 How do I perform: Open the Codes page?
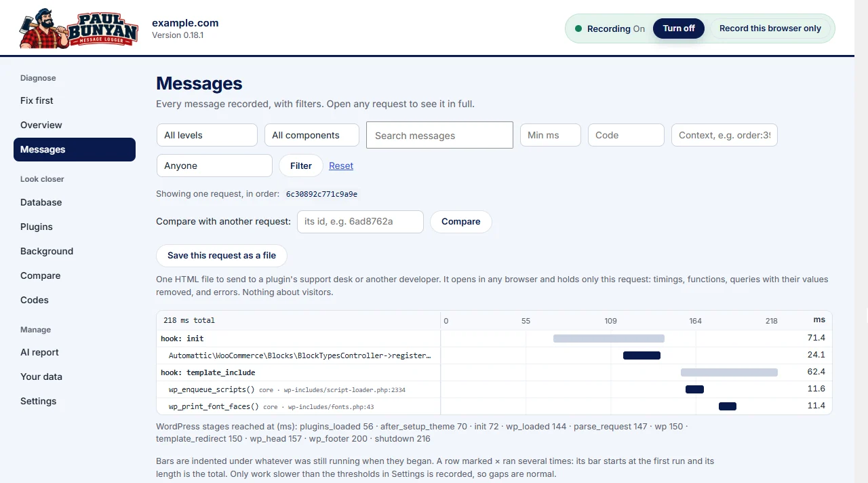coord(75,300)
